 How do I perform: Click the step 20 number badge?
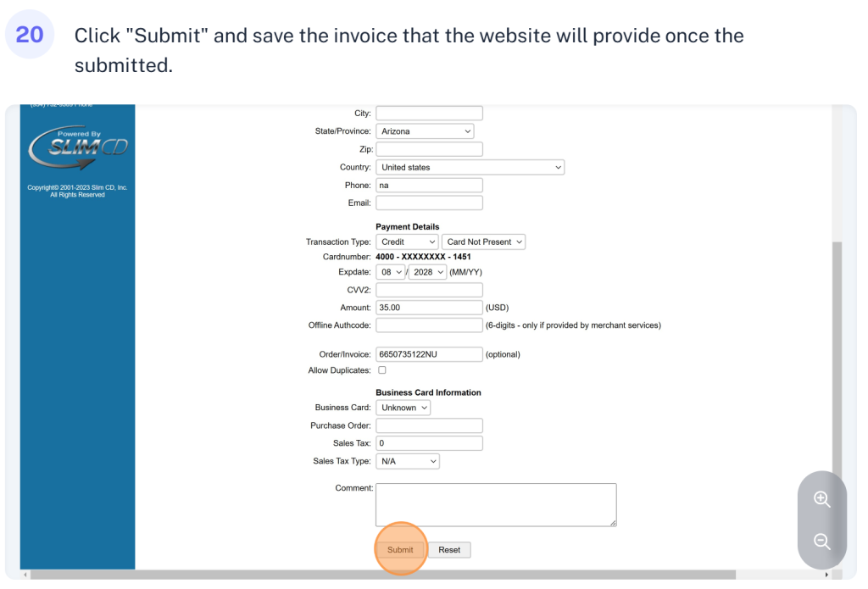click(30, 36)
